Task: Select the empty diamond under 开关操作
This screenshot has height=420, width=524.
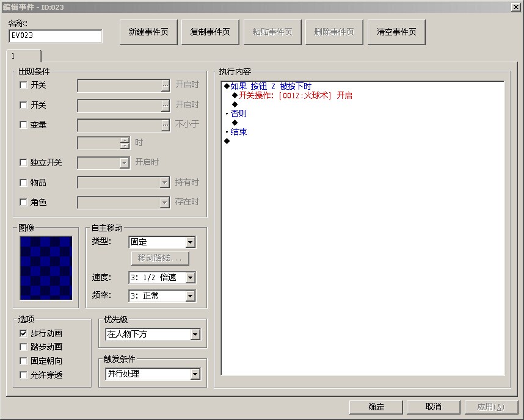Action: [x=235, y=104]
